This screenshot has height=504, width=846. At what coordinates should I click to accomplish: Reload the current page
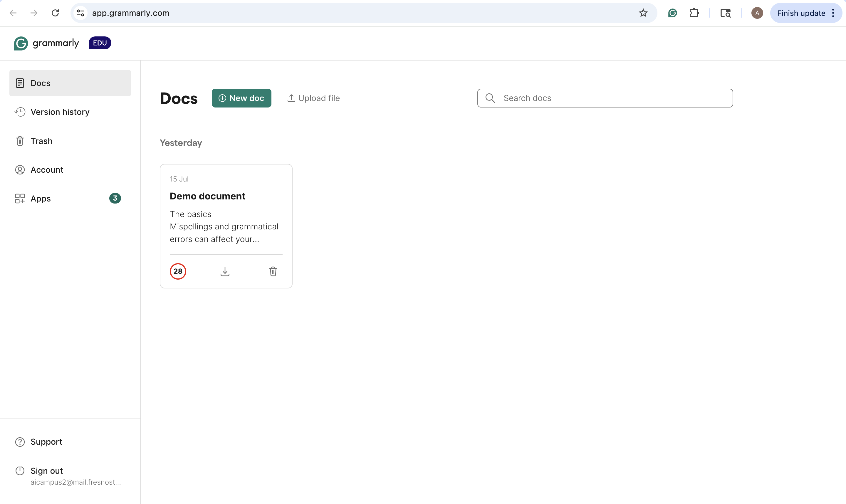55,13
